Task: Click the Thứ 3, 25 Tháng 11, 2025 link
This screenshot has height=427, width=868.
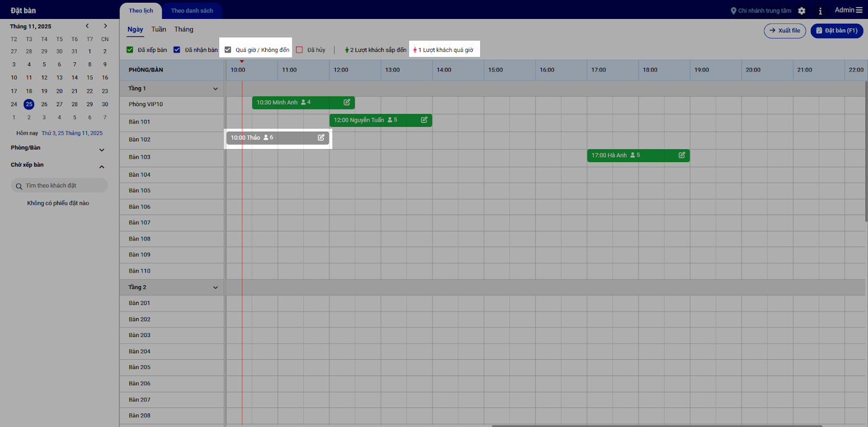Action: (72, 133)
